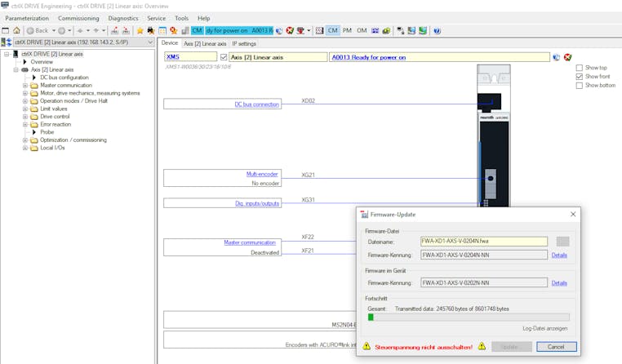Click the Master communication link in device view
The height and width of the screenshot is (364, 622).
point(250,242)
